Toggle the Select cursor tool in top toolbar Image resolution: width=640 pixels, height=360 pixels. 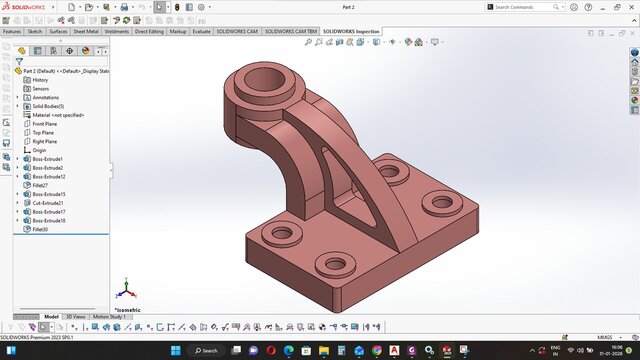pos(159,7)
